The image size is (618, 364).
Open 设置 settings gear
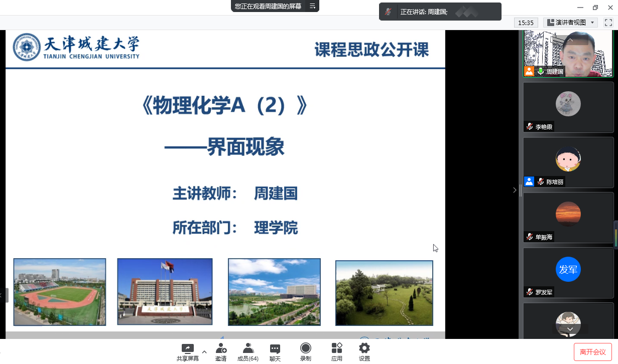[x=364, y=349]
